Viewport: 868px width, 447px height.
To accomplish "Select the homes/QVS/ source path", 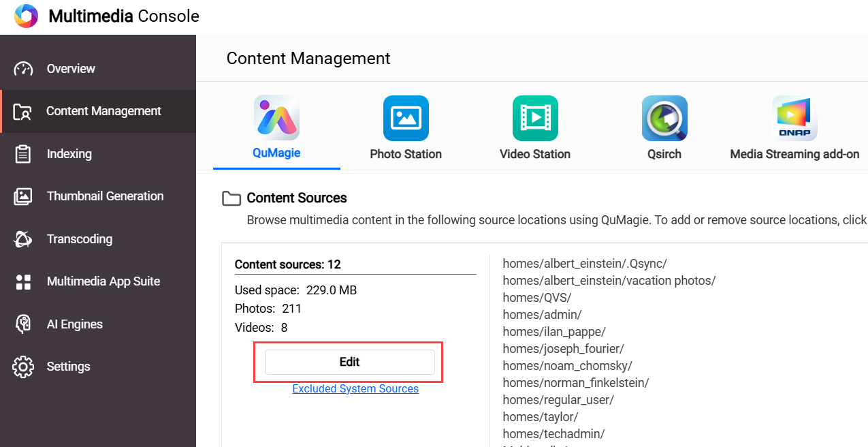I will (x=536, y=297).
